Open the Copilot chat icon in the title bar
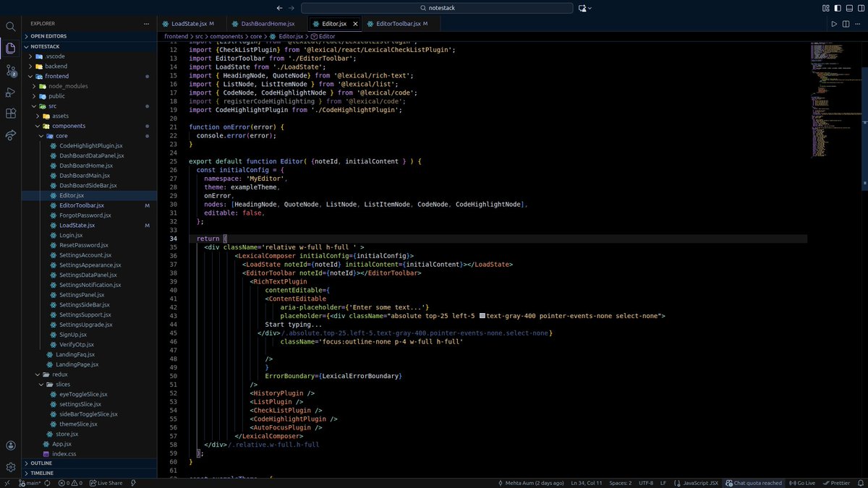 coord(582,7)
